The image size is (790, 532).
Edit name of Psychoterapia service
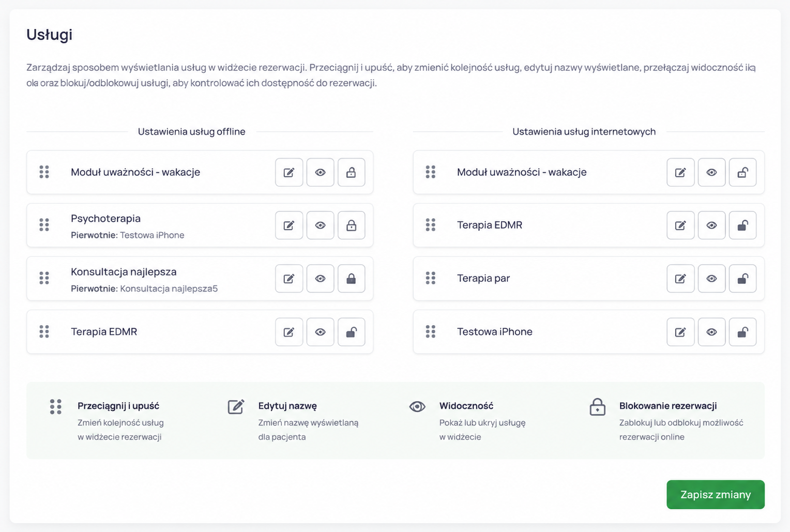(289, 225)
